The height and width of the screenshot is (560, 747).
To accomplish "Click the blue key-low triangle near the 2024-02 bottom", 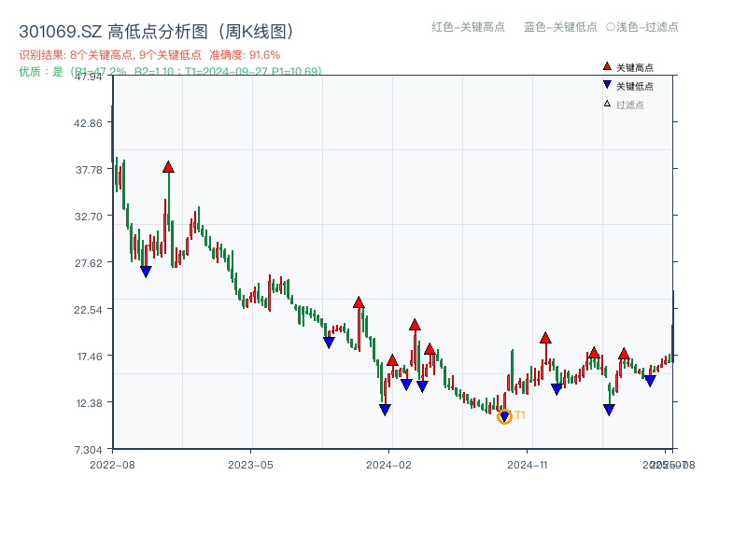I will click(385, 408).
